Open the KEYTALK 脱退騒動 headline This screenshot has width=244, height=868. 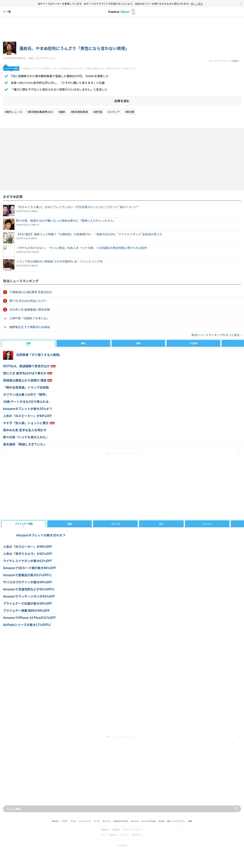(26, 366)
